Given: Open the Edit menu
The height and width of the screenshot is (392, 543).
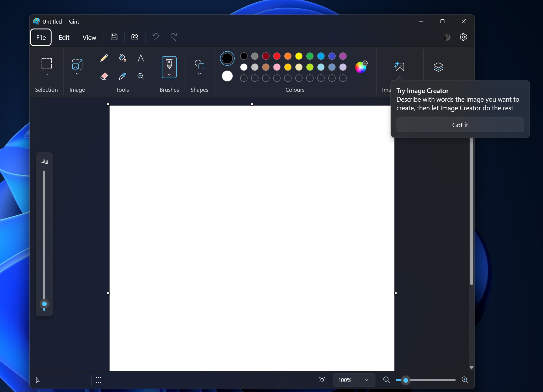Looking at the screenshot, I should point(64,37).
